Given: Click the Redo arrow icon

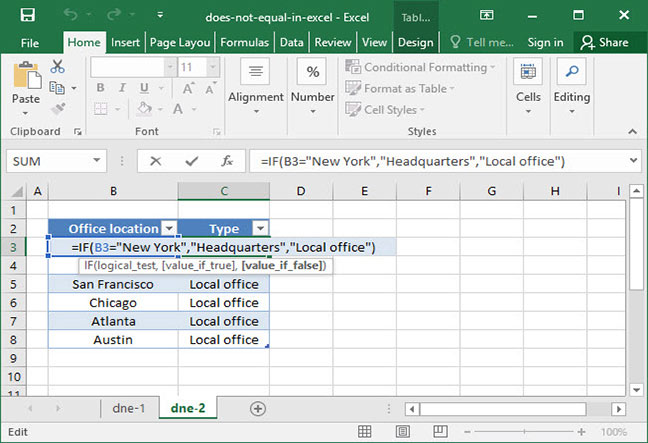Looking at the screenshot, I should pyautogui.click(x=114, y=15).
